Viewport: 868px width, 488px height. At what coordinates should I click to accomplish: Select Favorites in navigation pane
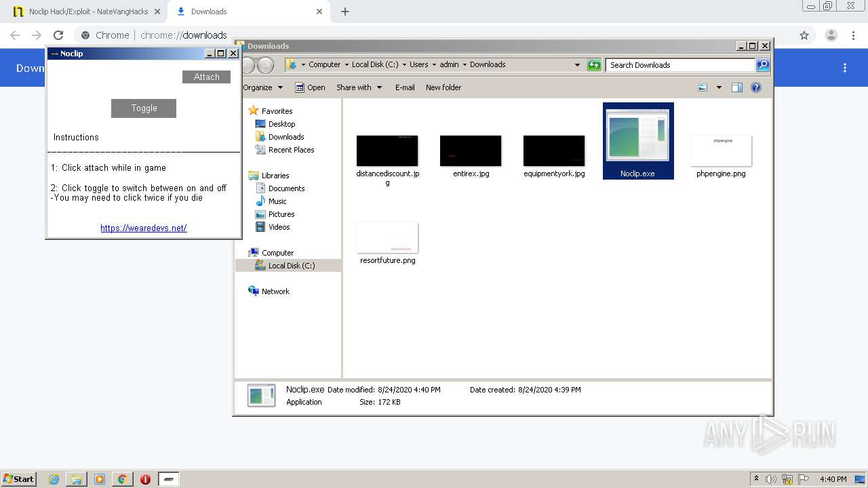pos(277,111)
